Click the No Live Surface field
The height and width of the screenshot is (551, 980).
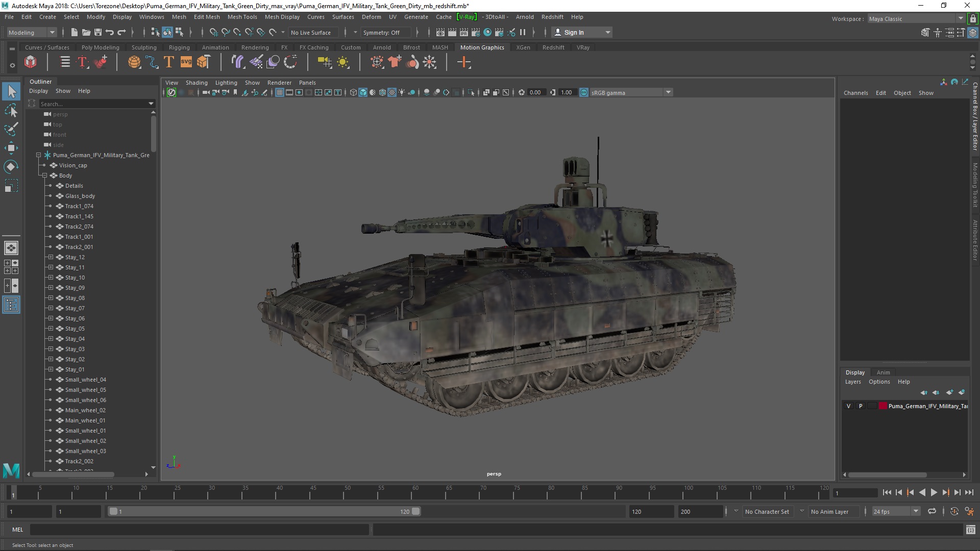(313, 32)
